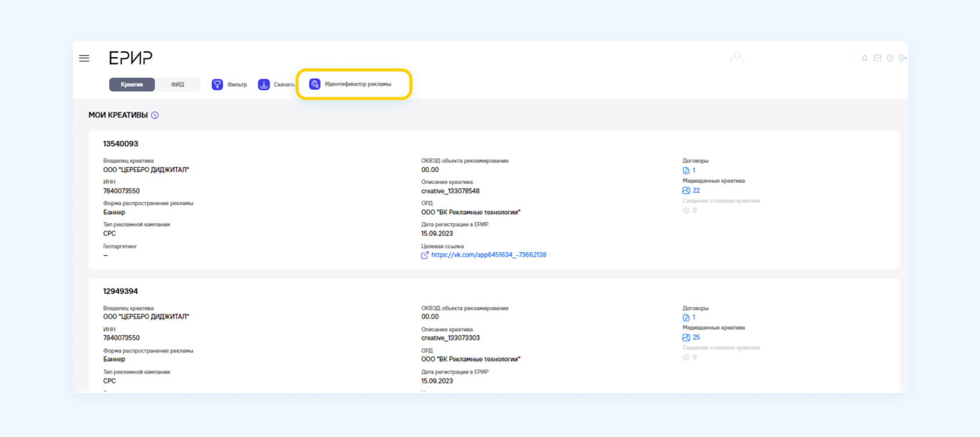This screenshot has width=980, height=437.
Task: Click Баннер value in first creative card
Action: tap(114, 212)
